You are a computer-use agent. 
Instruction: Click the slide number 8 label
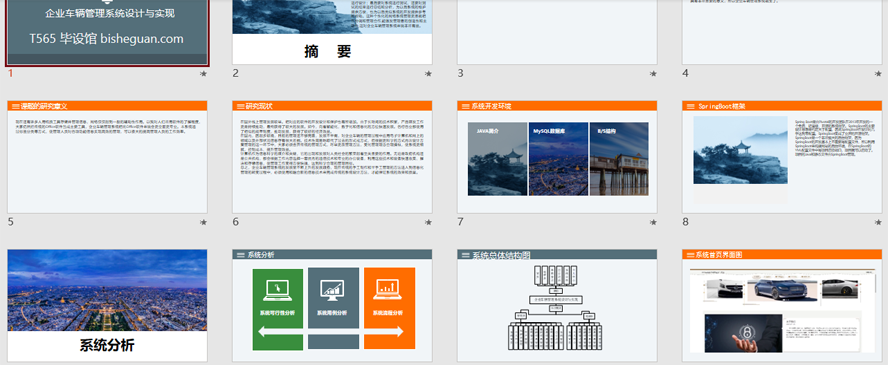[685, 222]
